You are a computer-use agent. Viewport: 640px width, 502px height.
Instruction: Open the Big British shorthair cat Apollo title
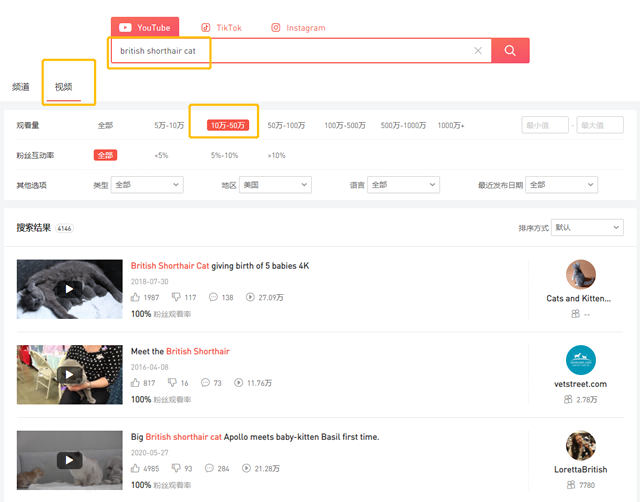(x=255, y=437)
